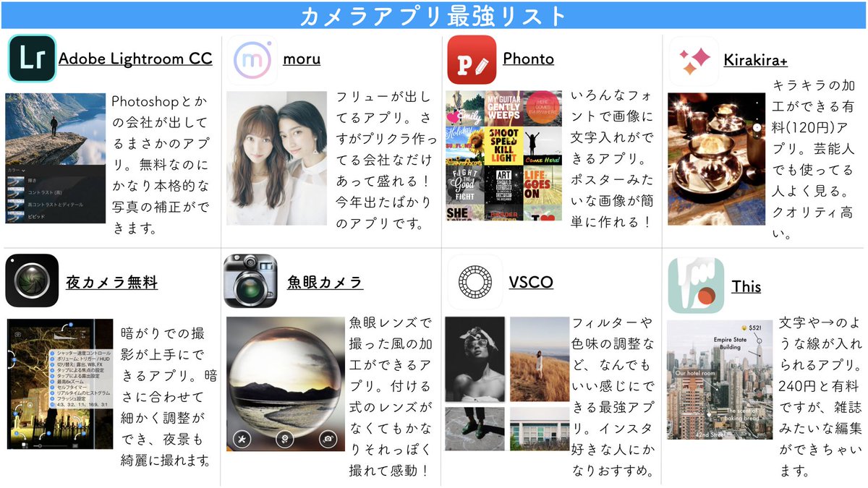Click the fisheye description starting with '魚眼レンズで'
Viewport: 868px width, 488px height.
[x=391, y=396]
